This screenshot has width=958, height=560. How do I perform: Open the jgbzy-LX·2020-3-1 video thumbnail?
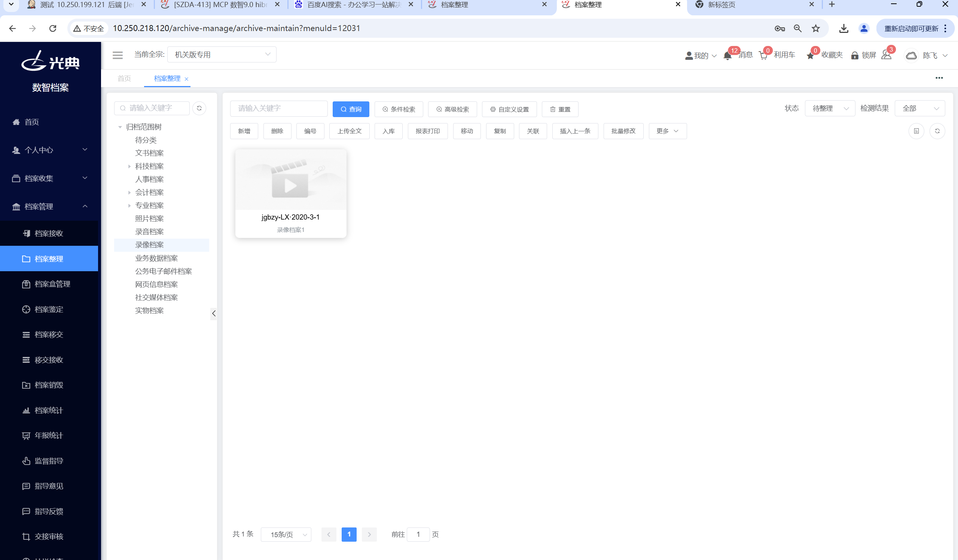(x=290, y=179)
